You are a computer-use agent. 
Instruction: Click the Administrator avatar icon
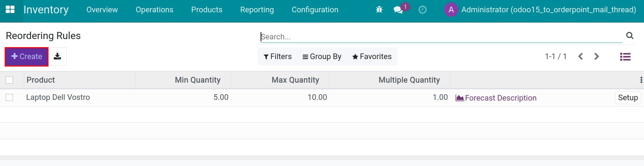451,10
